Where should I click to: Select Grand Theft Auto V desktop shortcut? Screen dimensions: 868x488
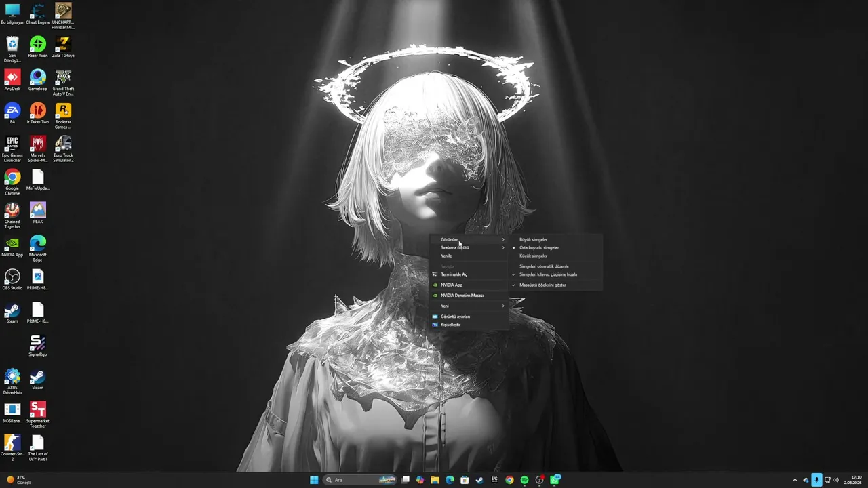63,83
